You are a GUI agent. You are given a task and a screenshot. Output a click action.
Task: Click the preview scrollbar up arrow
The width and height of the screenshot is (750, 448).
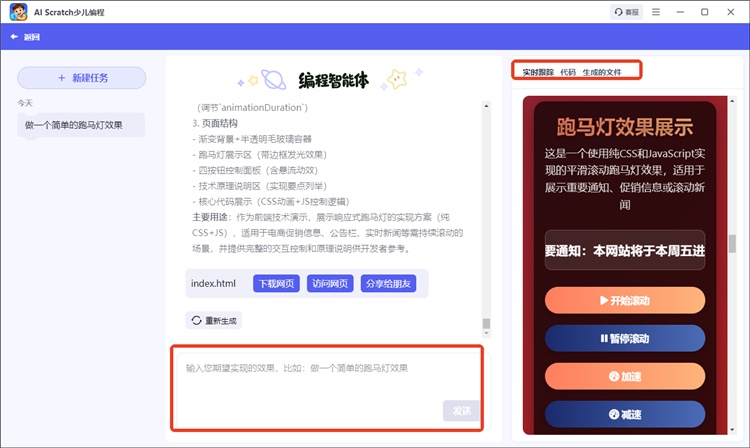point(732,101)
